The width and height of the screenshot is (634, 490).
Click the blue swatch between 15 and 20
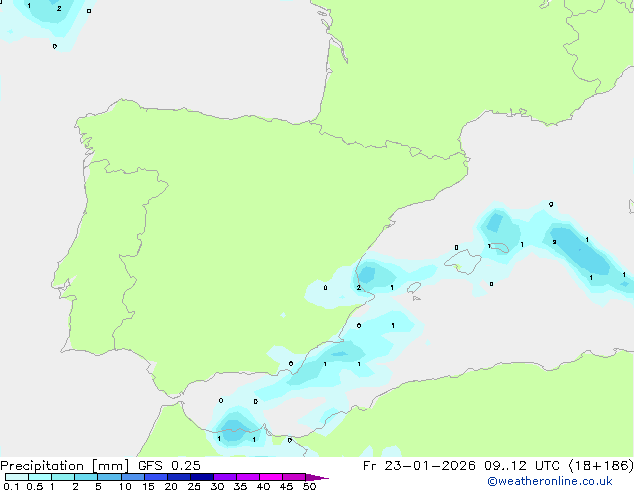point(156,477)
